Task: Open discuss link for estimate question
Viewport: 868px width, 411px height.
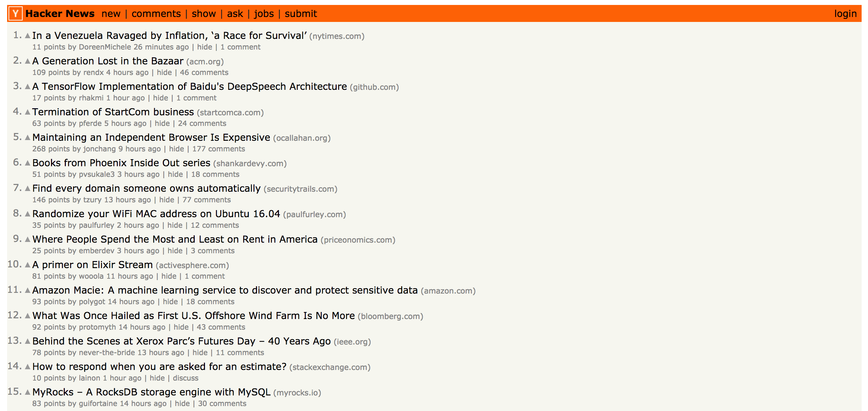Action: click(x=185, y=378)
